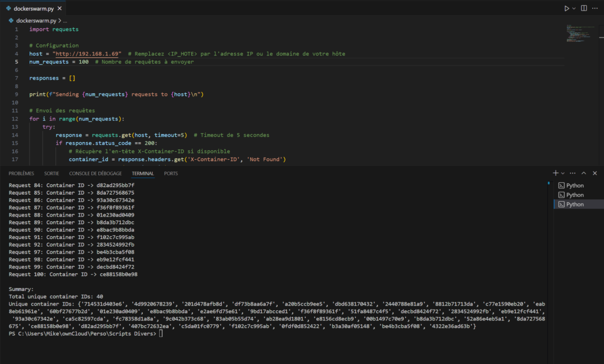Viewport: 604px width, 364px height.
Task: Open the PORTS panel tab
Action: click(171, 173)
